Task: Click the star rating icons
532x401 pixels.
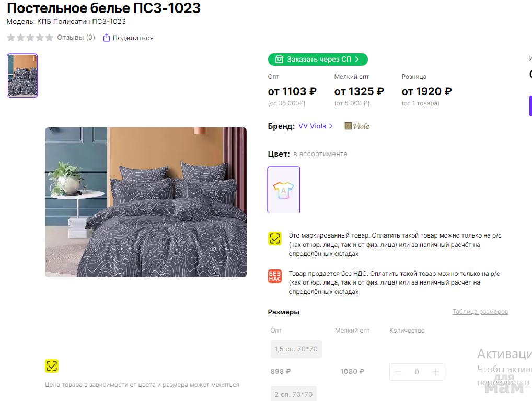Action: (x=30, y=38)
